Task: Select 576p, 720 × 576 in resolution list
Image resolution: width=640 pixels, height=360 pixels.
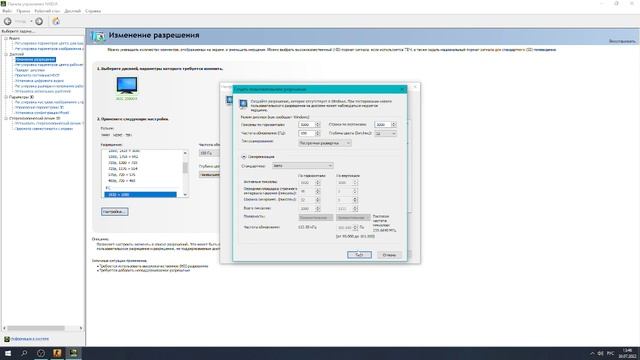Action: coord(122,175)
